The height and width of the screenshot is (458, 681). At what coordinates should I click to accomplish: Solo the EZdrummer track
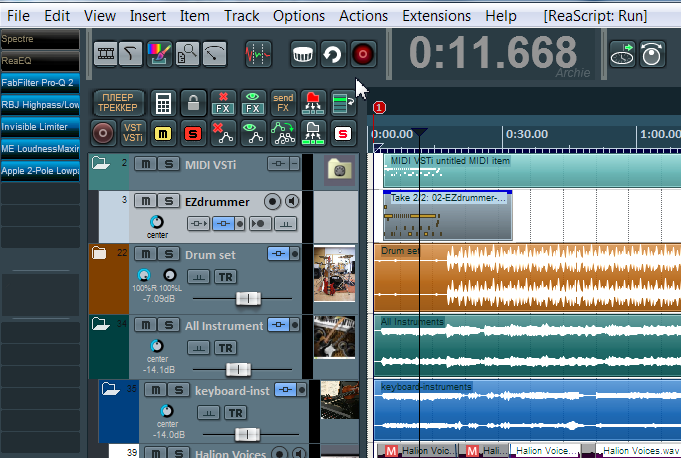point(169,201)
